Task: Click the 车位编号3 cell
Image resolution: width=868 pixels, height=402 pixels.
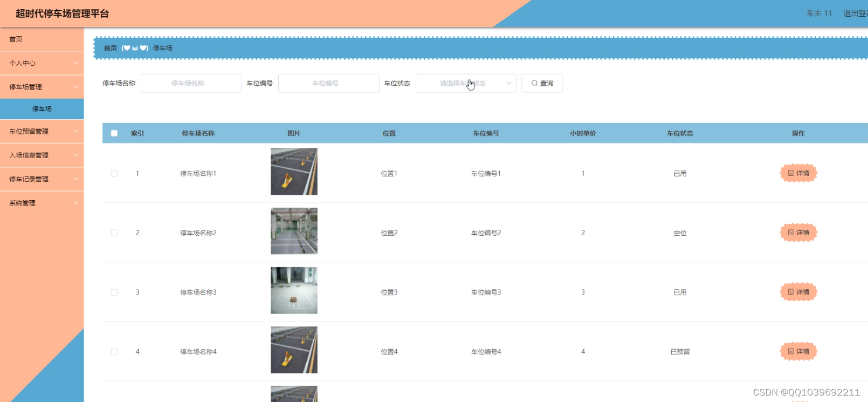Action: click(x=486, y=292)
